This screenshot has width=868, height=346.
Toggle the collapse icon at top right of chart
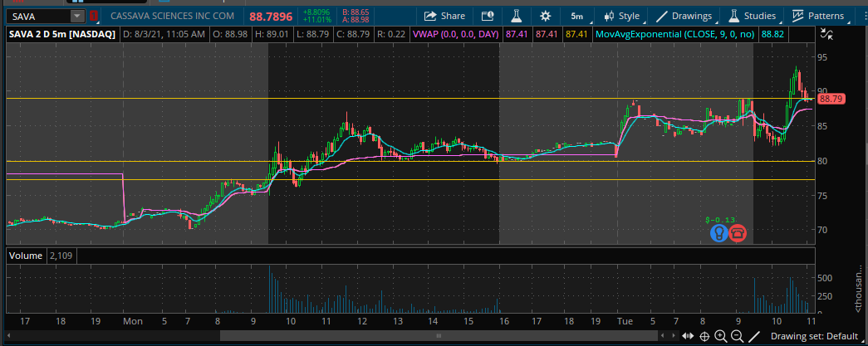(827, 34)
